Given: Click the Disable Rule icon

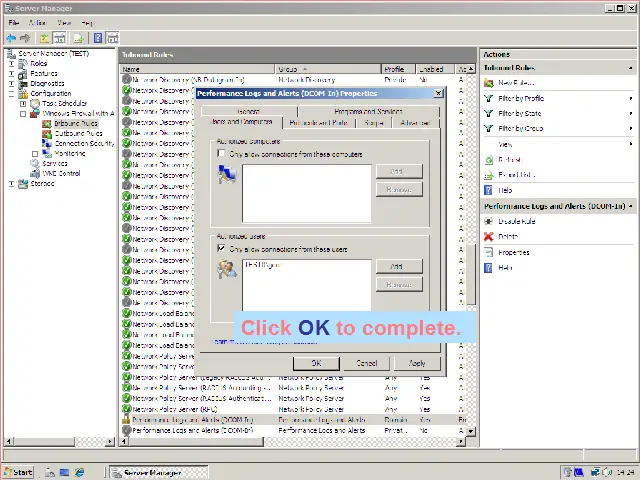Looking at the screenshot, I should [x=489, y=221].
